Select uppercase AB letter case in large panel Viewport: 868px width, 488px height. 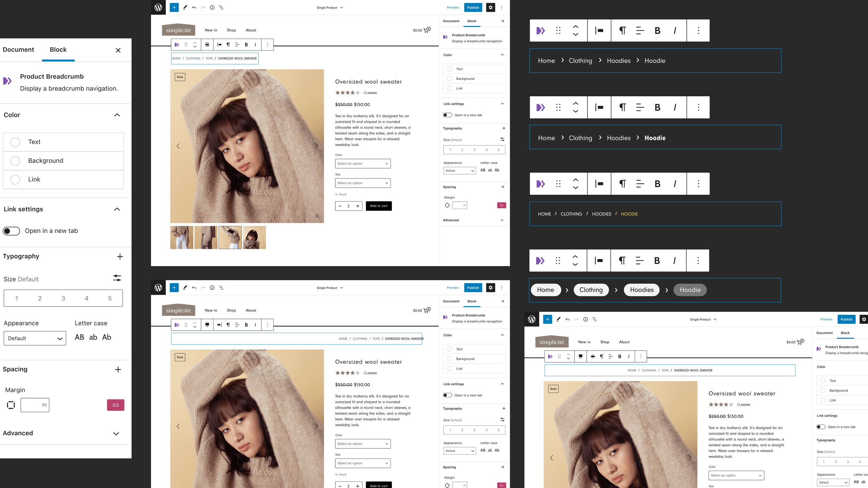[x=80, y=337]
